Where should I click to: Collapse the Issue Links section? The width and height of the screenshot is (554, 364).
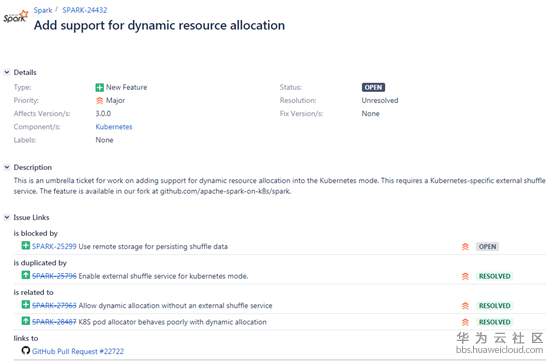(x=7, y=217)
